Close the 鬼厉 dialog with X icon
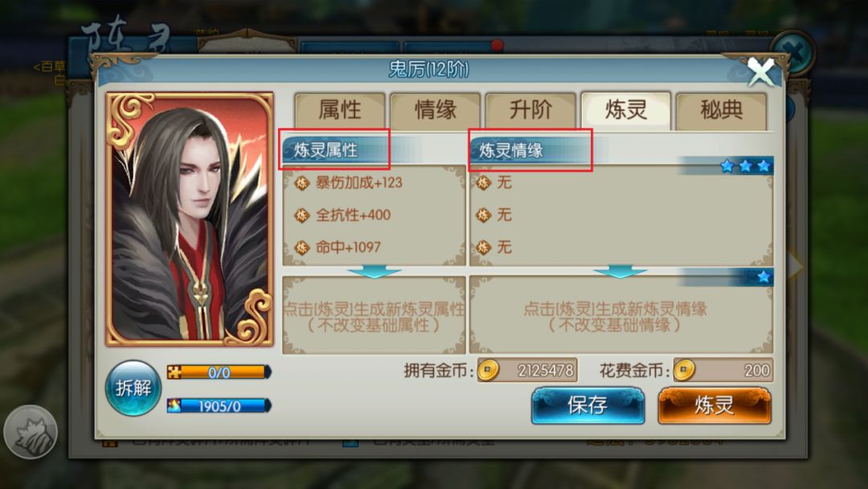868x489 pixels. click(x=761, y=72)
